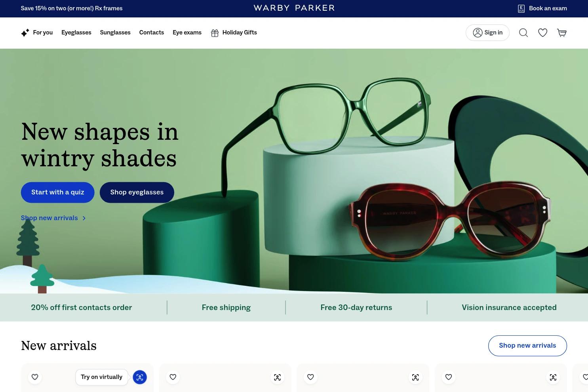This screenshot has width=588, height=392.
Task: Favorite the second new arrival card
Action: [173, 377]
